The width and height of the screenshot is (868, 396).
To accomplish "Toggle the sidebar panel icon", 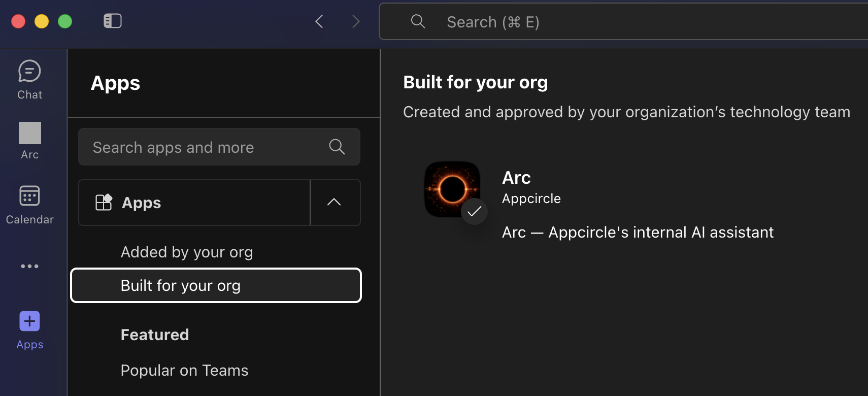I will pos(113,21).
